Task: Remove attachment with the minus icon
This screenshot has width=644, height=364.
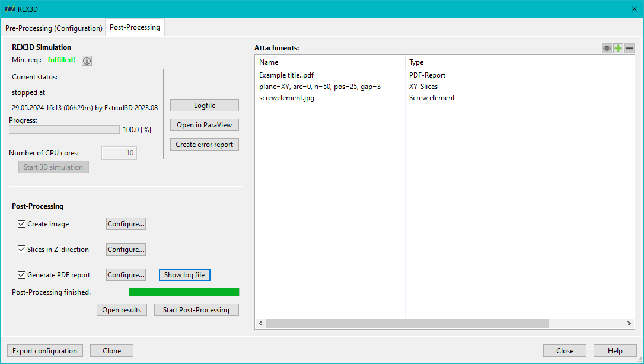Action: 629,49
